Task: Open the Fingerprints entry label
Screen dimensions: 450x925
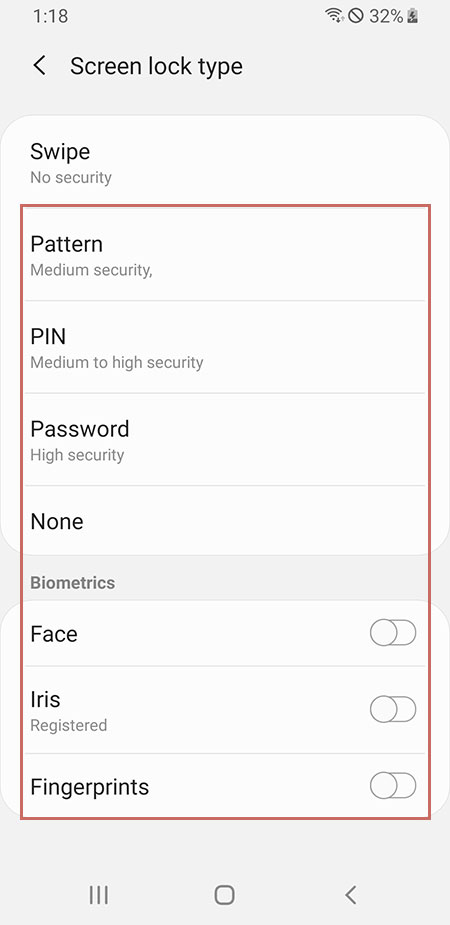Action: coord(90,786)
